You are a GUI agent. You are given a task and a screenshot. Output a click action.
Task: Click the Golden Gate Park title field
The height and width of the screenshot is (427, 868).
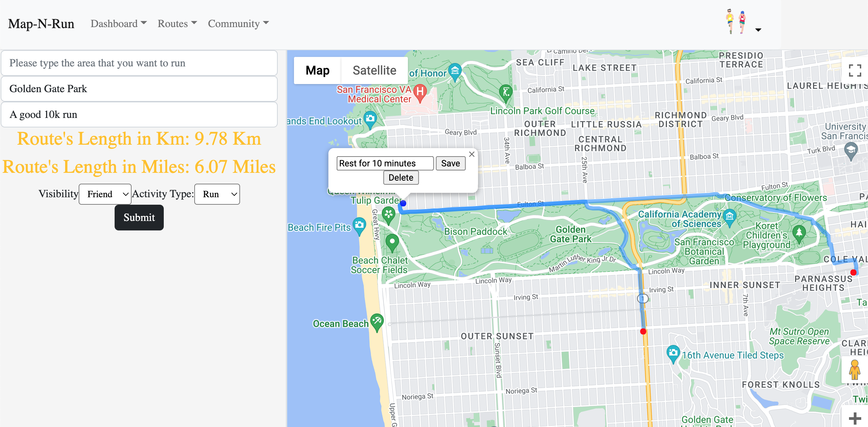pyautogui.click(x=139, y=89)
